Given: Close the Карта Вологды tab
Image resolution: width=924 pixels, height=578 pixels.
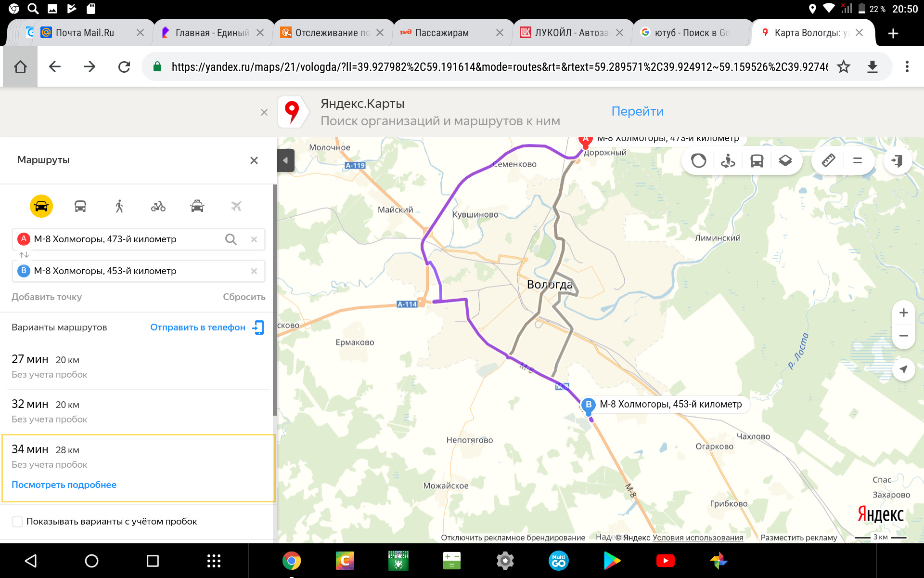Looking at the screenshot, I should [860, 33].
